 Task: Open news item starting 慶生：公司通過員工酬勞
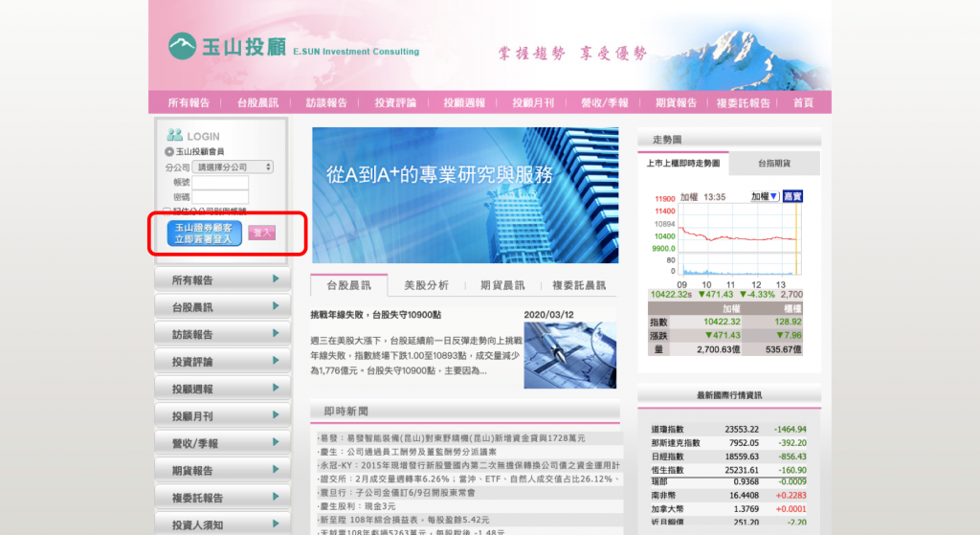[x=407, y=451]
